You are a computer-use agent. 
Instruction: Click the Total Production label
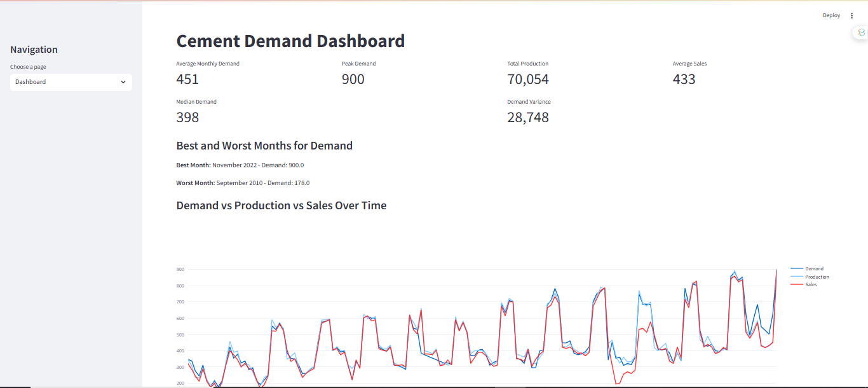528,64
